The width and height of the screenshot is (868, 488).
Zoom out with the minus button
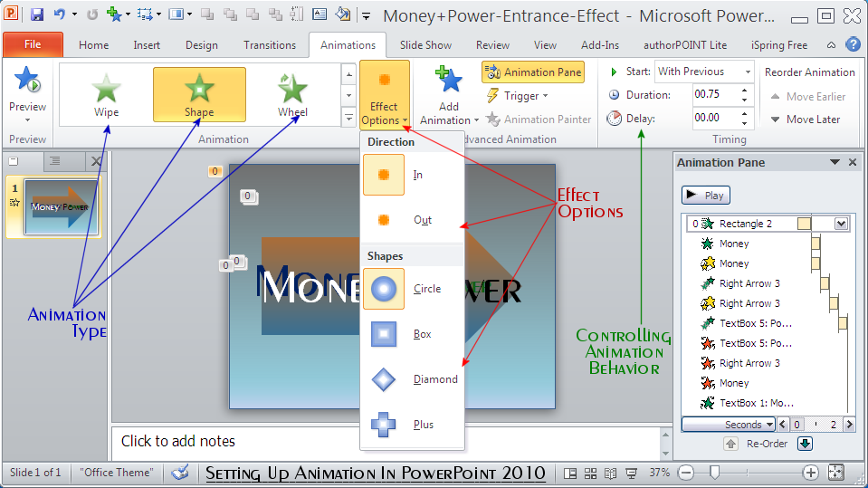[x=686, y=473]
